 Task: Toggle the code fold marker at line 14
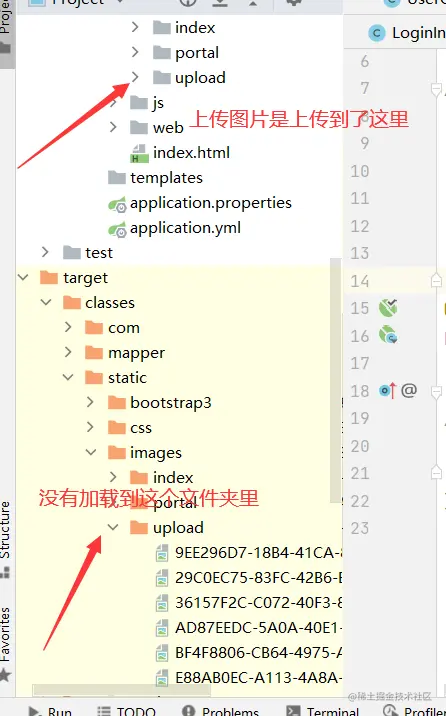click(436, 280)
